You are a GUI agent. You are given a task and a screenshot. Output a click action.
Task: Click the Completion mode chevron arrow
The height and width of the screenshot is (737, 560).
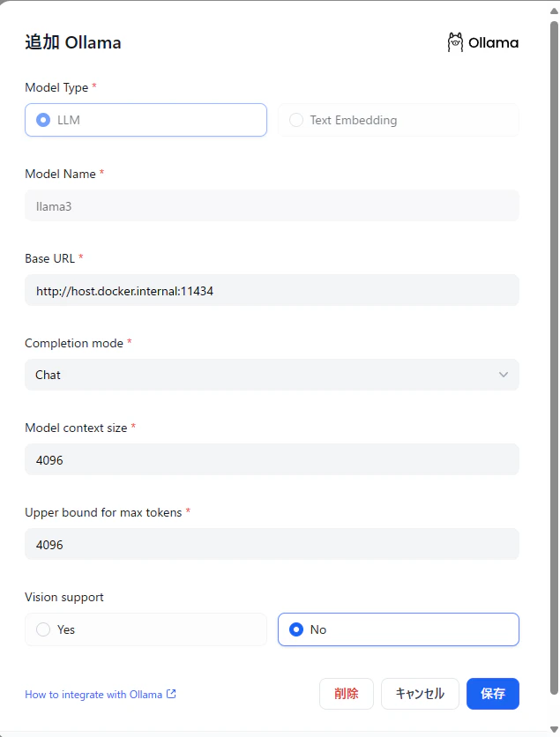pos(503,375)
